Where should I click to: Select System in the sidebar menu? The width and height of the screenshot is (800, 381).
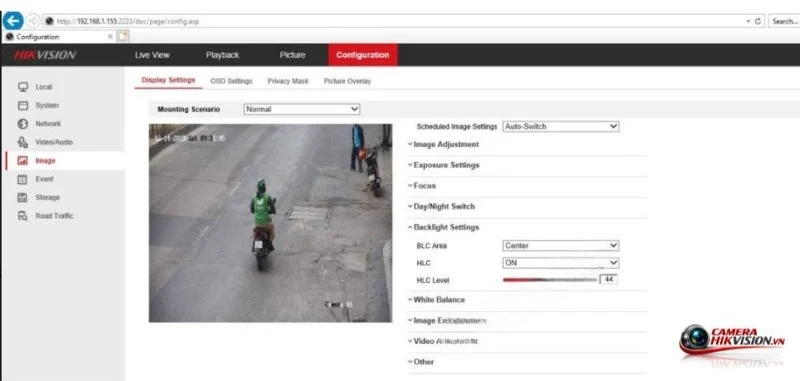pyautogui.click(x=47, y=106)
